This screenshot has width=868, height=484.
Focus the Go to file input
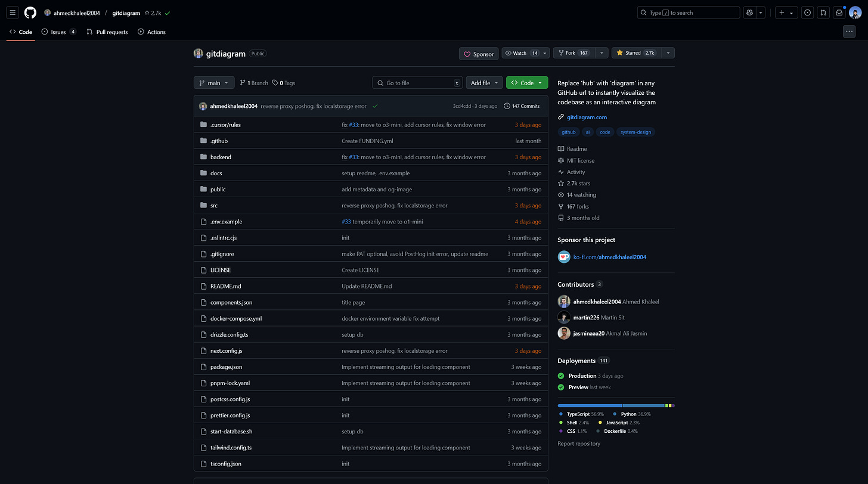pyautogui.click(x=417, y=83)
